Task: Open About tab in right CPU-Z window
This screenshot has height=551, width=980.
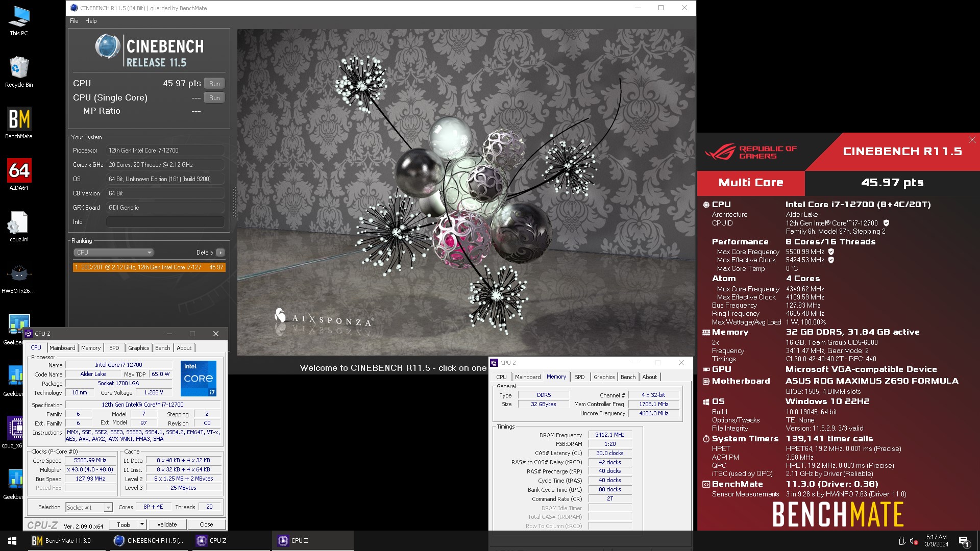Action: [650, 377]
